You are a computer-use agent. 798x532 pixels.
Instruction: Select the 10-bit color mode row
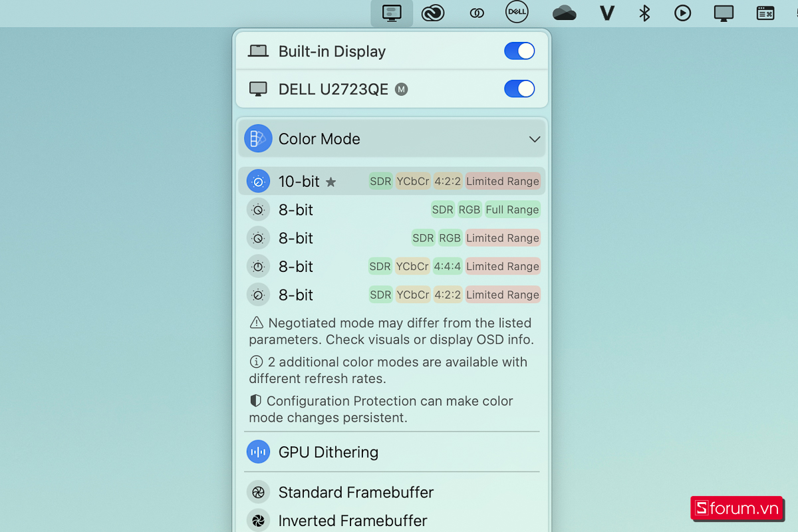(392, 181)
